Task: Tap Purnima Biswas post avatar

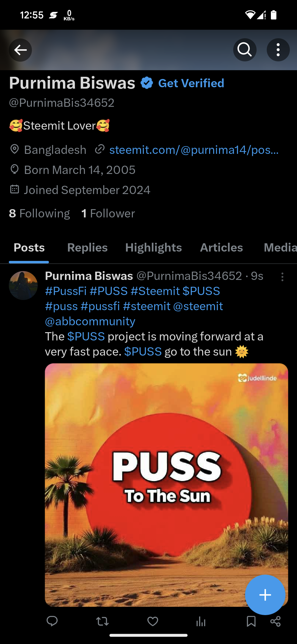Action: [x=23, y=285]
